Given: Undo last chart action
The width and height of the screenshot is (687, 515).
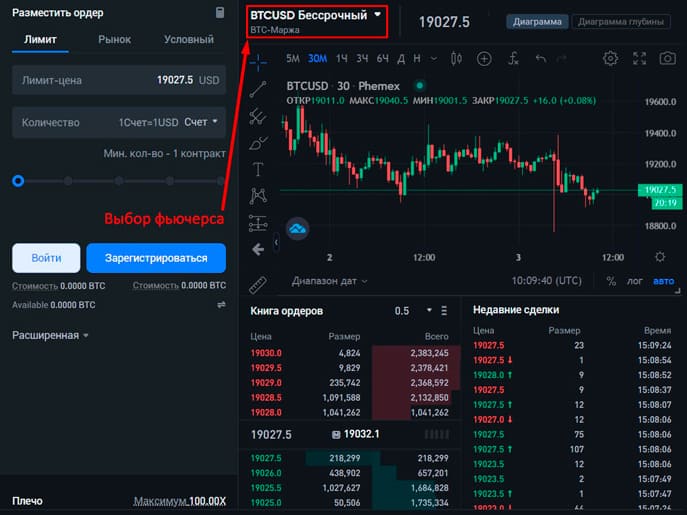Looking at the screenshot, I should [541, 58].
